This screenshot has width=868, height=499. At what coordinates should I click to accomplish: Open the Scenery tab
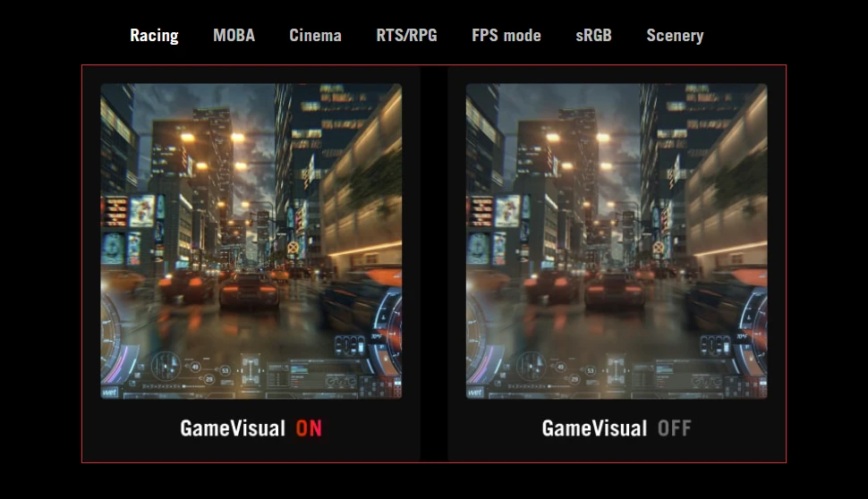click(676, 36)
